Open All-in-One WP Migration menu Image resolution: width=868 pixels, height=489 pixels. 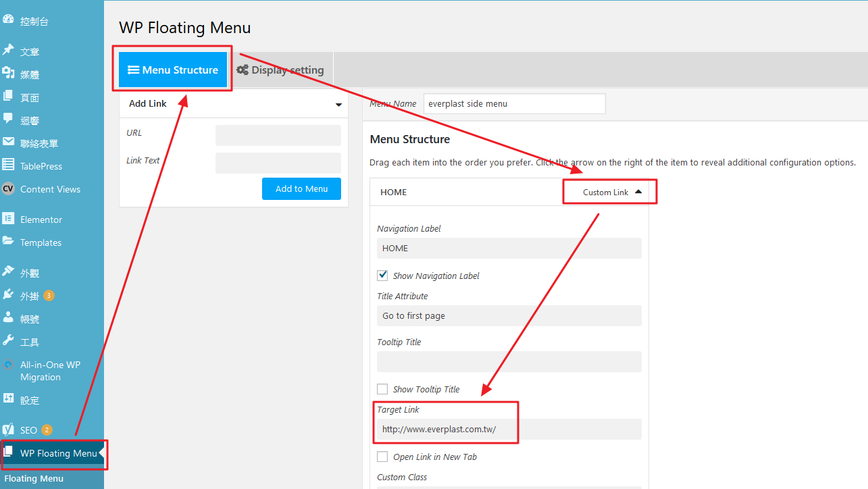pos(52,371)
